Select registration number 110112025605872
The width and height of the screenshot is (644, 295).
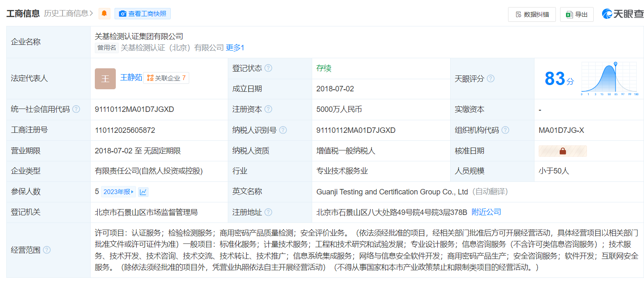pyautogui.click(x=125, y=130)
